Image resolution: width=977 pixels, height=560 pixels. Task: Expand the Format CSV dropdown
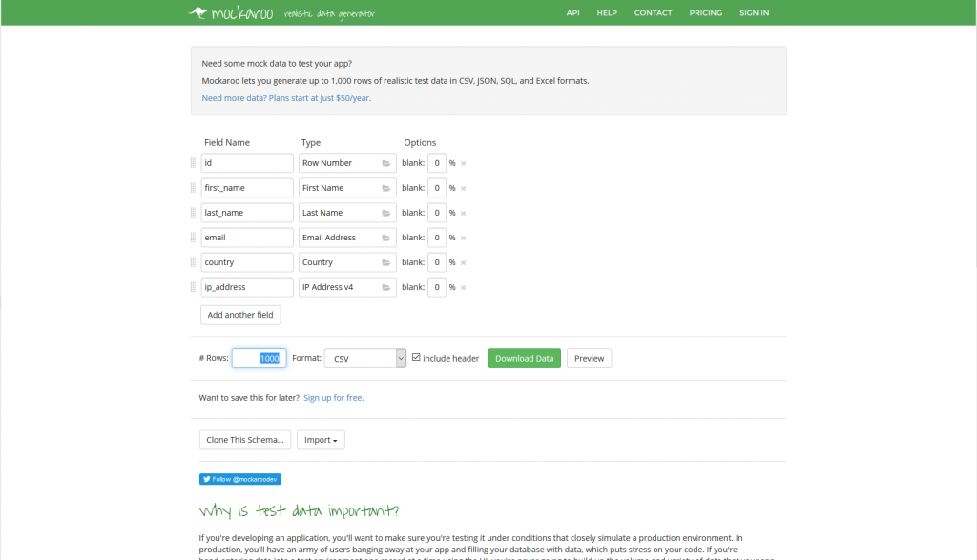pos(365,358)
